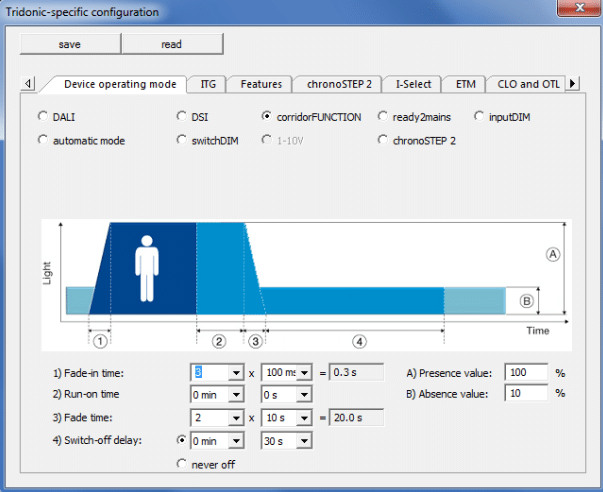
Task: Select the chronoSTEP 2 radio button
Action: tap(382, 140)
